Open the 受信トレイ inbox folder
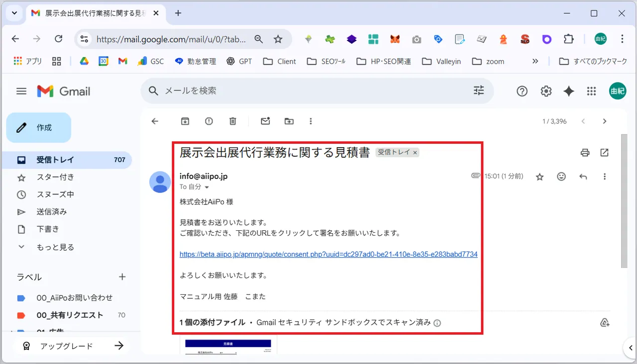Screen dimensions: 637x364 click(x=67, y=160)
